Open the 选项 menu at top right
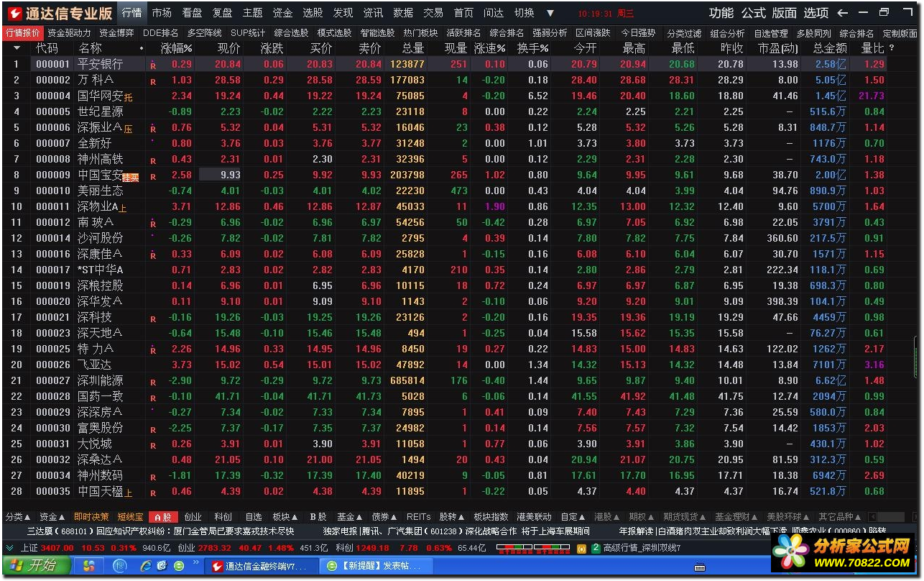 (x=816, y=13)
